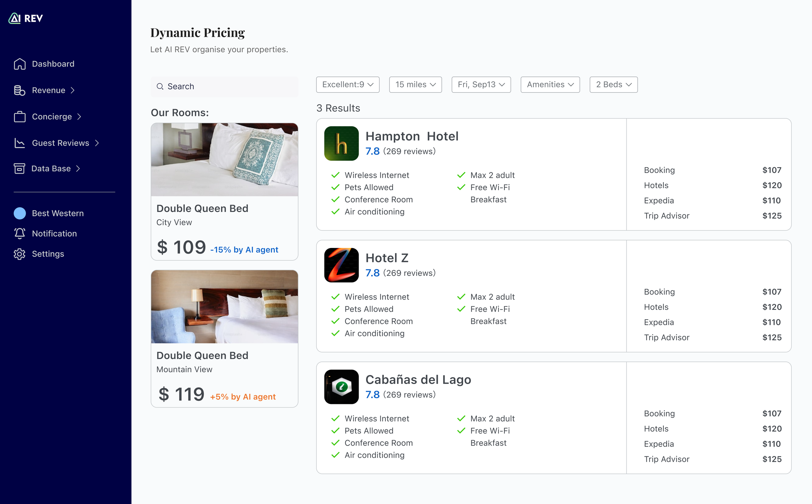Screen dimensions: 812x504
Task: Click the Notification bell icon
Action: point(20,233)
